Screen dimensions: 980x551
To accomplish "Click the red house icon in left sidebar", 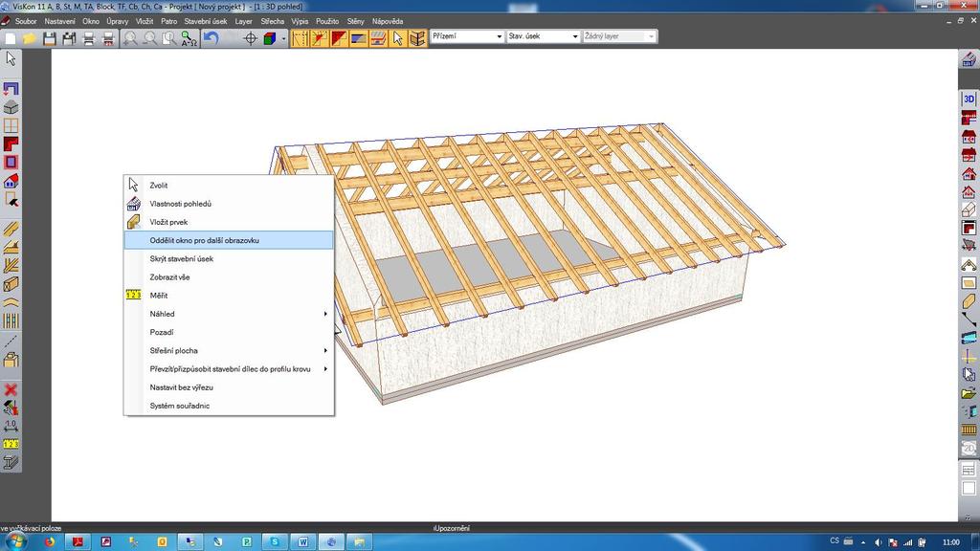I will pos(11,181).
